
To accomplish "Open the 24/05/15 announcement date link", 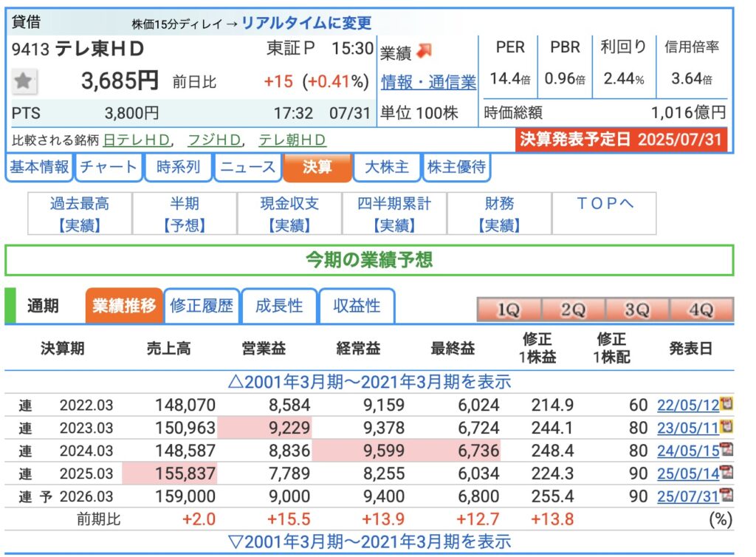I will coord(688,451).
